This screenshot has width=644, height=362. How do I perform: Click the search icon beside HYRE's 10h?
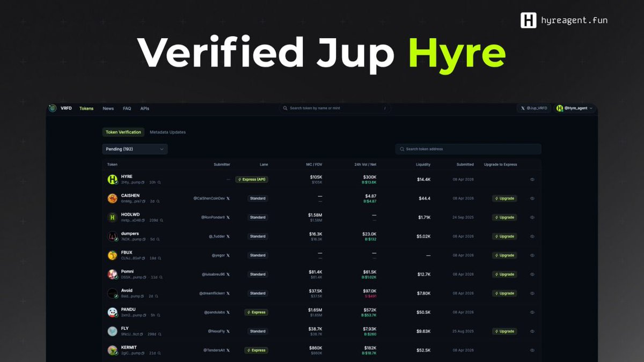coord(159,182)
